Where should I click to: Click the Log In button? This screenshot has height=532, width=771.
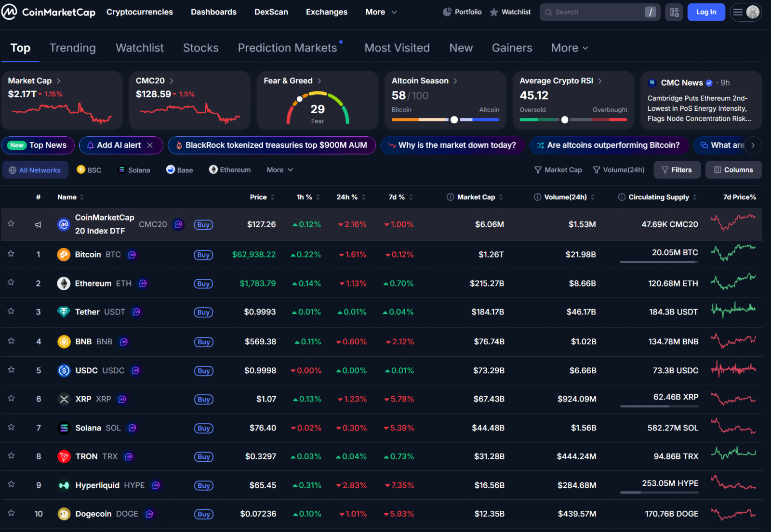[x=706, y=12]
